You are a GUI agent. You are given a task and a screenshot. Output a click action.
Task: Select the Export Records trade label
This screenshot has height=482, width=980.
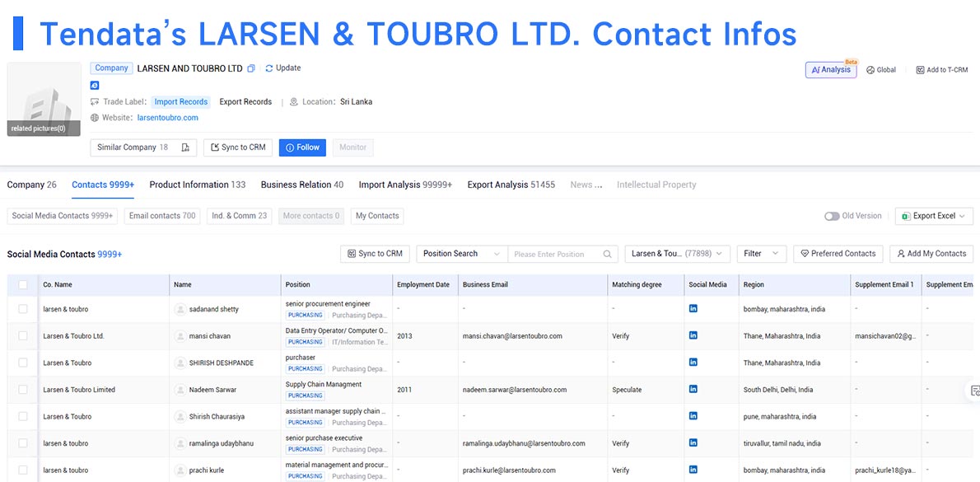(x=245, y=102)
